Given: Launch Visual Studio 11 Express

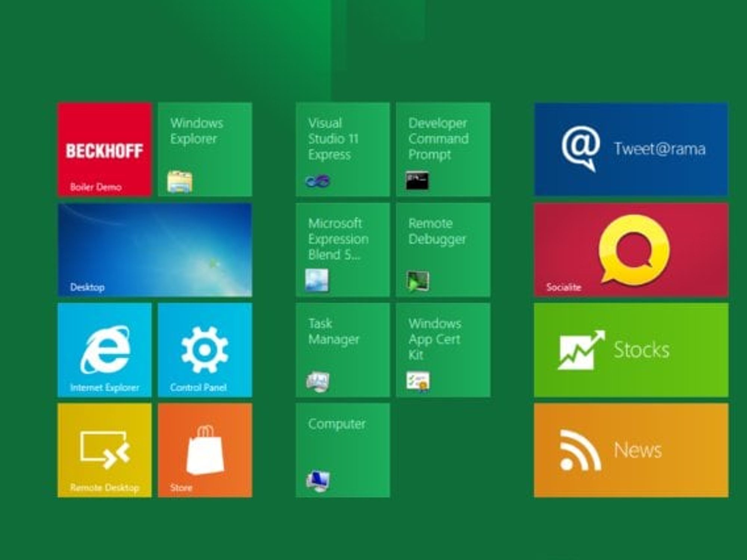Looking at the screenshot, I should point(343,149).
